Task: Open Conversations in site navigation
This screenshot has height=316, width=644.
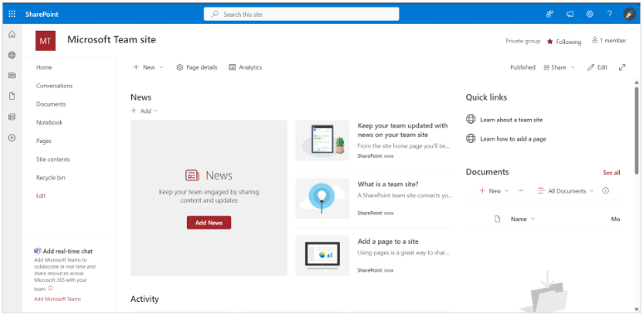Action: (x=54, y=86)
